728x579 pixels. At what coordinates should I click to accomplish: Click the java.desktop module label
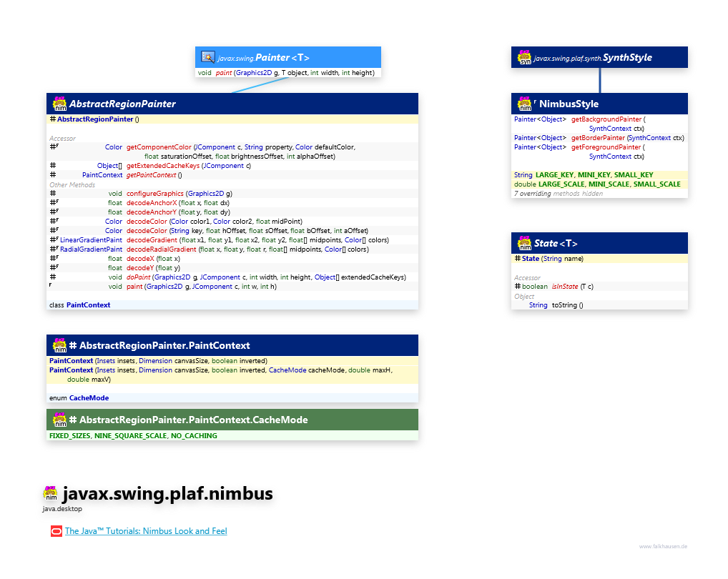[x=62, y=508]
